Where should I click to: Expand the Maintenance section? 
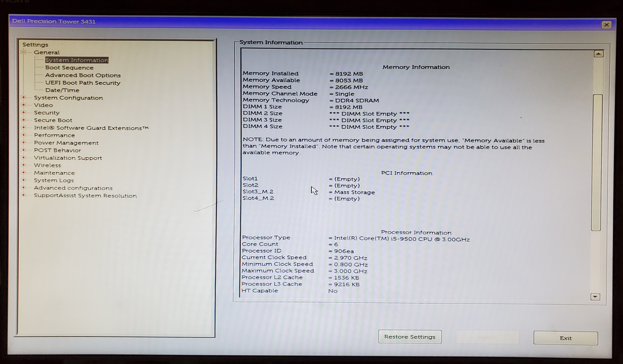tap(23, 173)
